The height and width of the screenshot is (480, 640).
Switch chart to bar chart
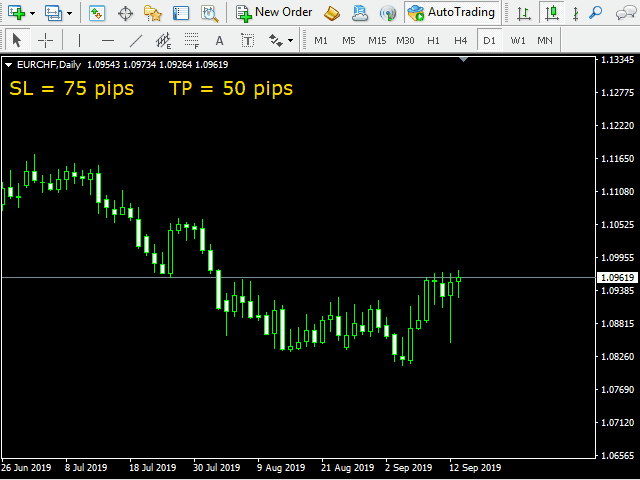pos(524,13)
